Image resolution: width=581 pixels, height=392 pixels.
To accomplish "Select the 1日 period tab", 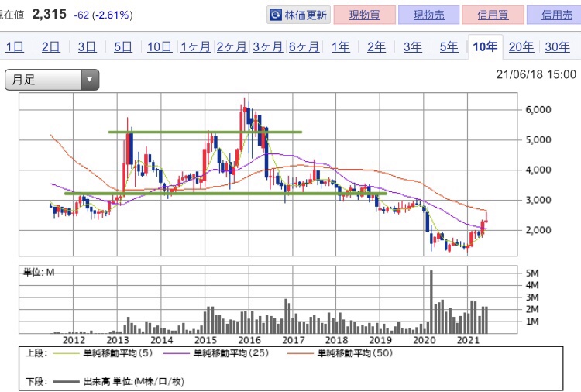I will click(x=15, y=47).
